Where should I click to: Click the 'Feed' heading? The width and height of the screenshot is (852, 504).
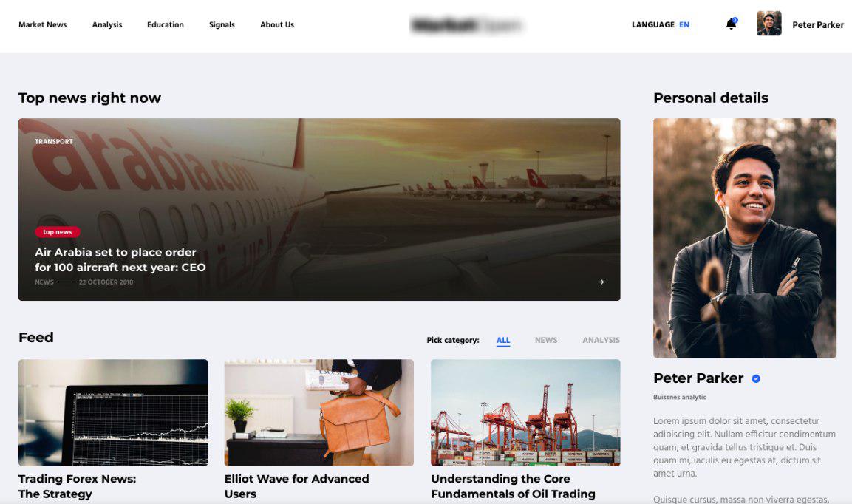pos(36,338)
